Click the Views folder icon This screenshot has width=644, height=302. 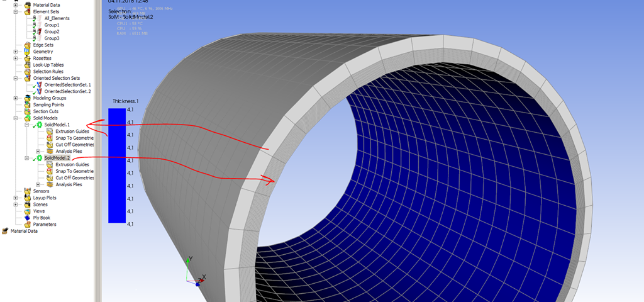[x=27, y=211]
